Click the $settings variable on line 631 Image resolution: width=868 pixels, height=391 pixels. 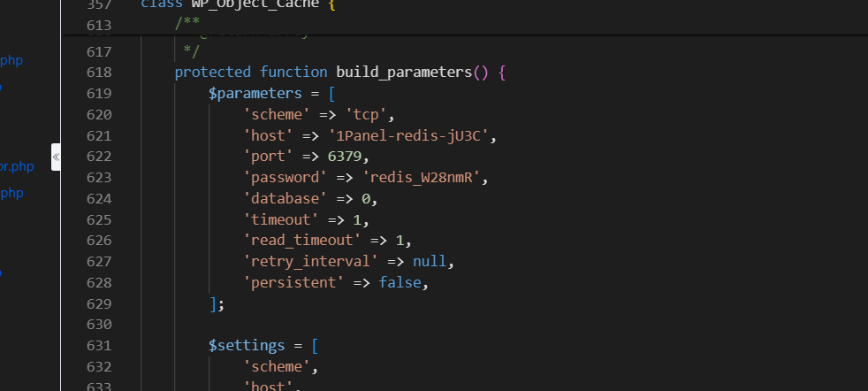(x=247, y=346)
